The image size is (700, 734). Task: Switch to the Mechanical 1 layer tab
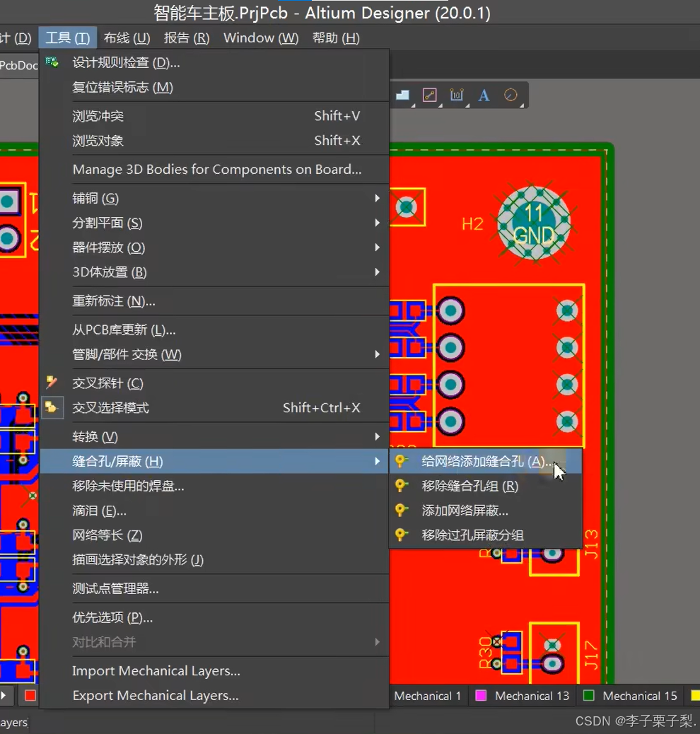point(427,696)
